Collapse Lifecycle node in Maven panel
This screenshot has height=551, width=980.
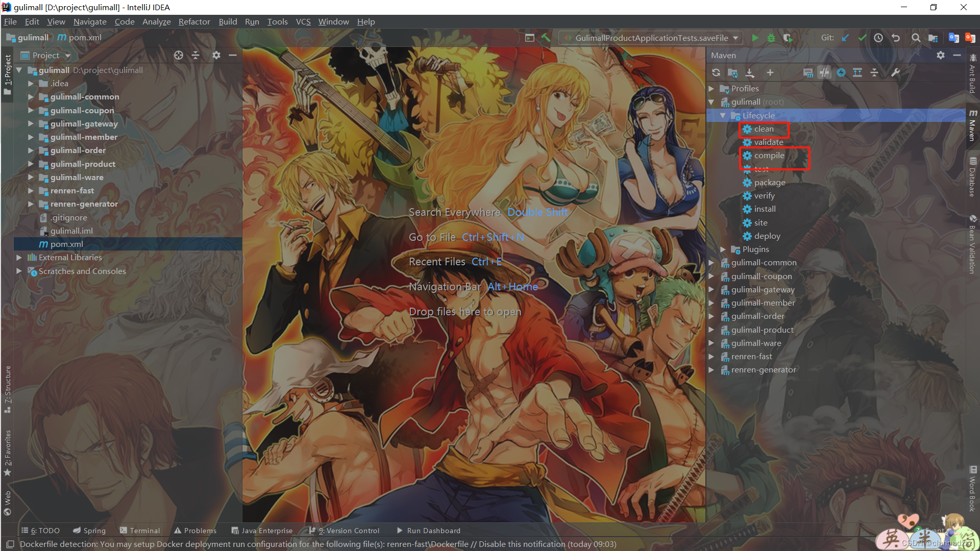tap(723, 115)
